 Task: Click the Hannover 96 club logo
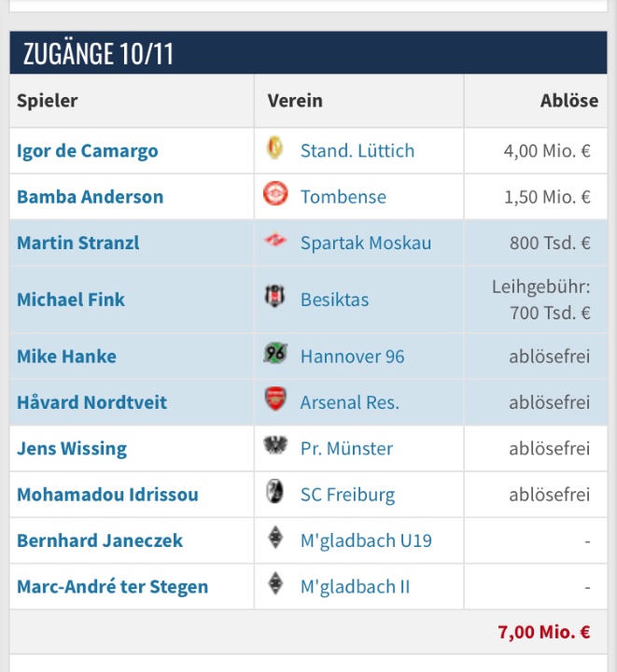pyautogui.click(x=275, y=356)
